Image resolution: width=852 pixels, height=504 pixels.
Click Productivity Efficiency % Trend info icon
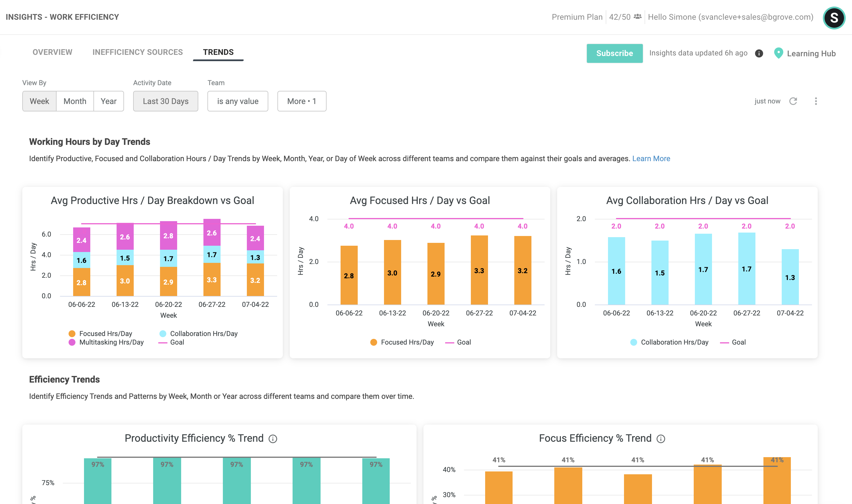273,439
